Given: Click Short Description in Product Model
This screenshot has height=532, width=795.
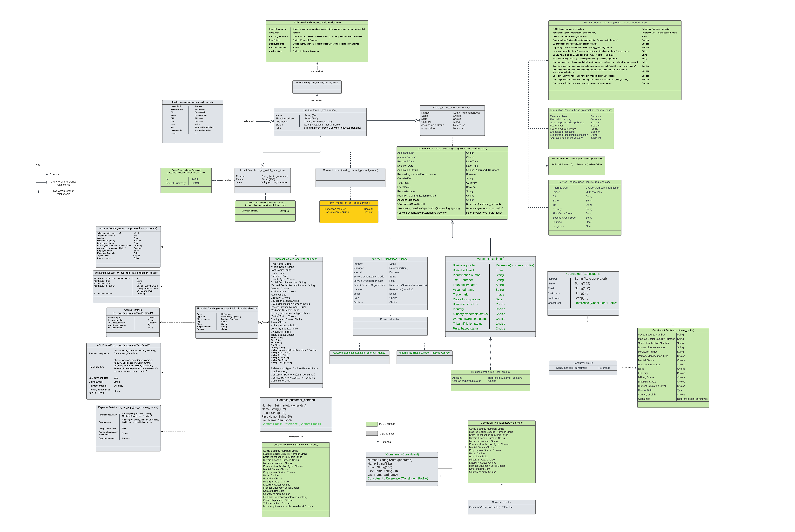Looking at the screenshot, I should coord(285,119).
